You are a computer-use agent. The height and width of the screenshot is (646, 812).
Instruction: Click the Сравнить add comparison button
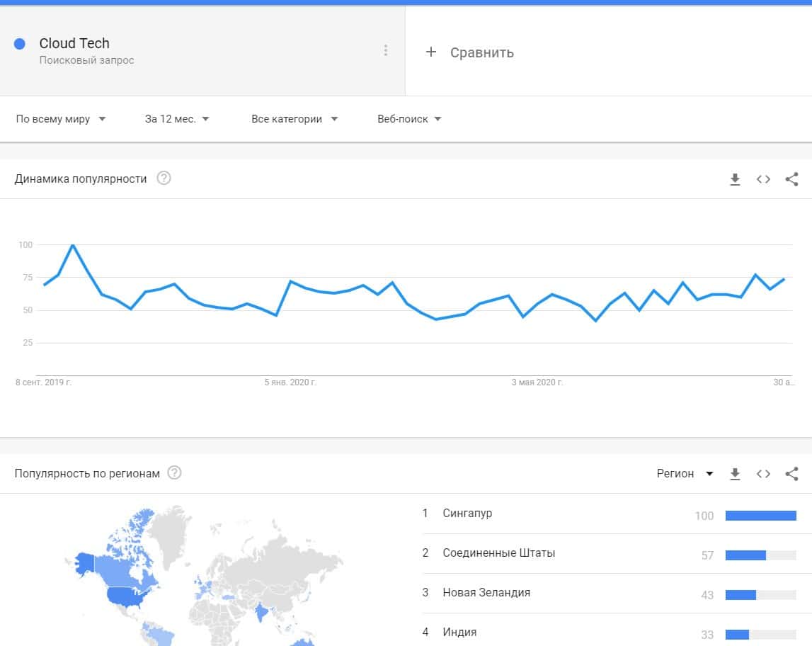point(470,52)
